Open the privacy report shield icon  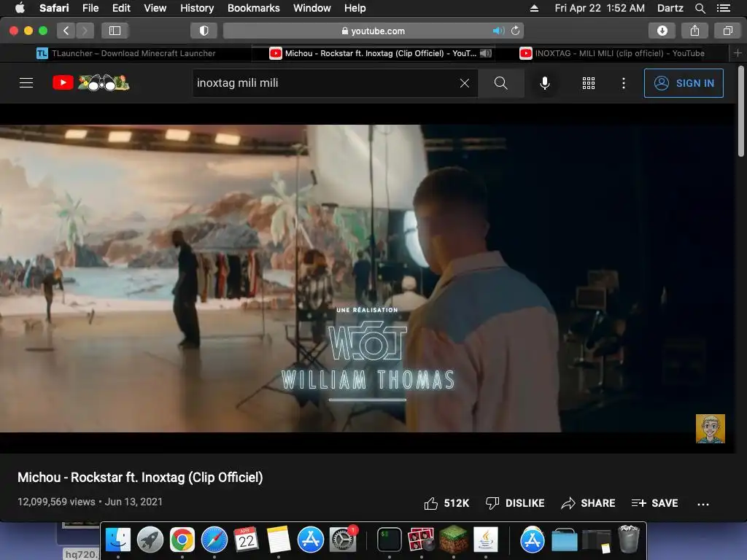coord(204,31)
